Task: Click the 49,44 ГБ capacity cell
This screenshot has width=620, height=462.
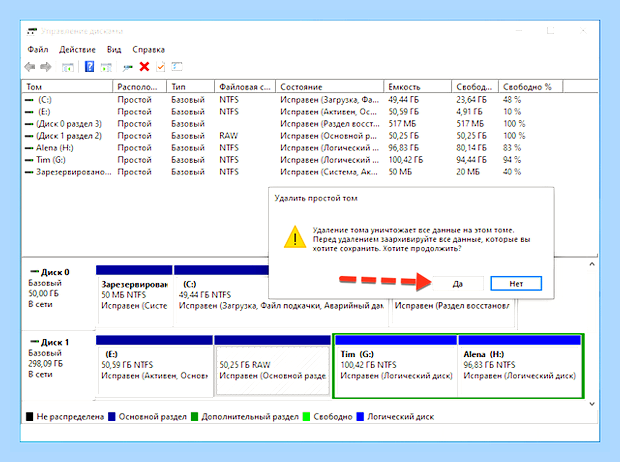Action: pyautogui.click(x=404, y=100)
